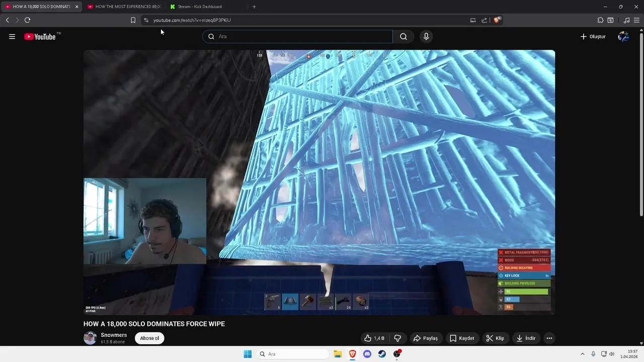Close the first YouTube tab
Viewport: 644px width, 362px height.
(x=76, y=7)
